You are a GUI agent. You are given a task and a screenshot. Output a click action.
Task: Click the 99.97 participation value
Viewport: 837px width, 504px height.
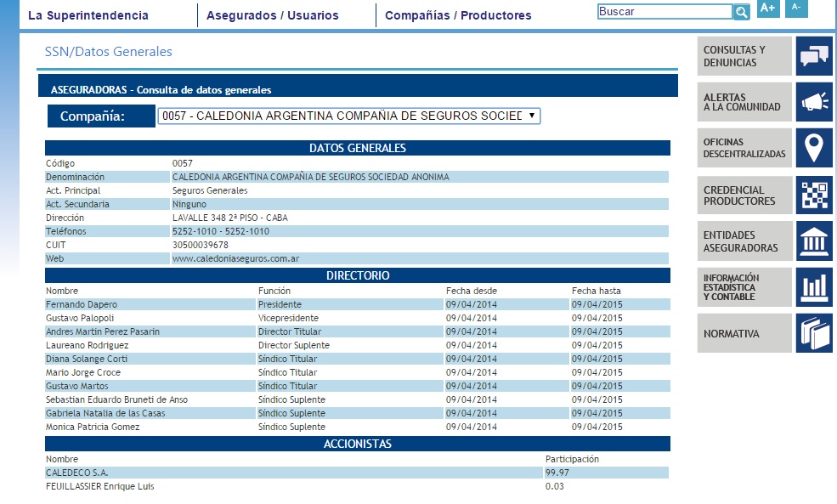click(x=557, y=473)
